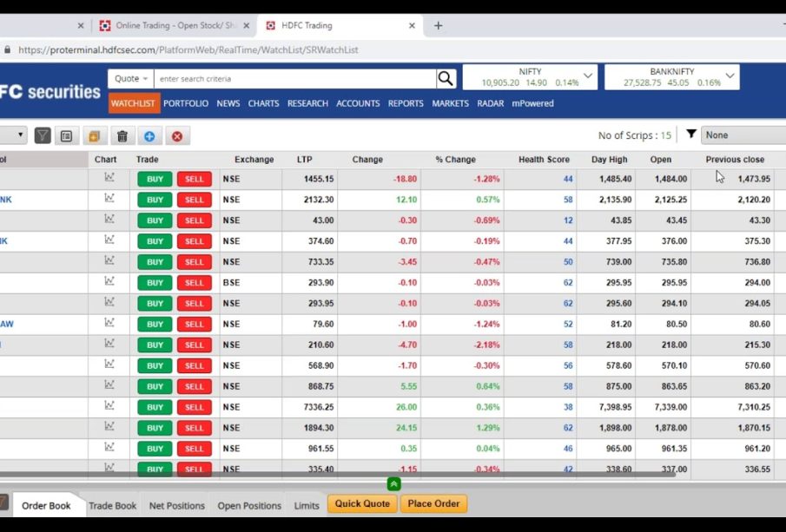Image resolution: width=786 pixels, height=532 pixels.
Task: Select the WATCHLIST menu item
Action: 134,103
